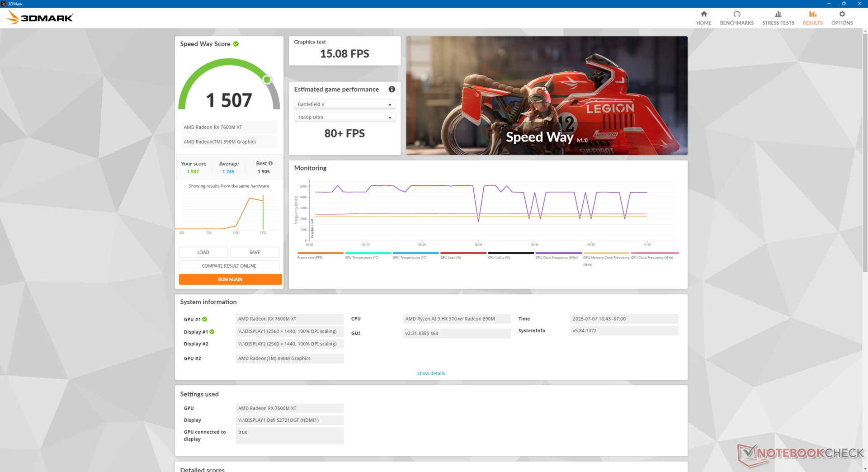Click the GPU #1 green check indicator
868x472 pixels.
(x=205, y=319)
